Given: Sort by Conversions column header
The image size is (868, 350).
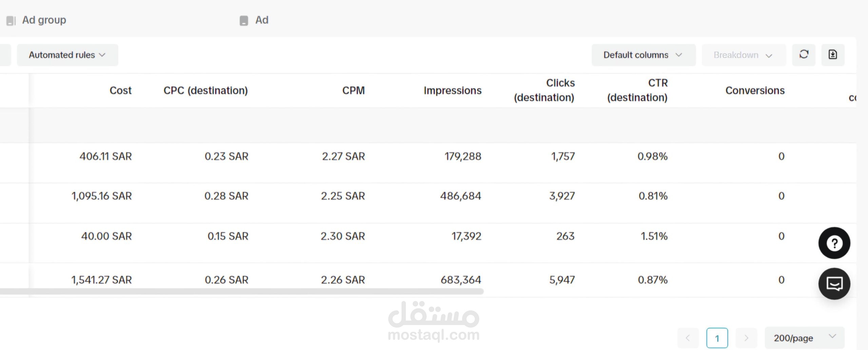Looking at the screenshot, I should [x=755, y=90].
